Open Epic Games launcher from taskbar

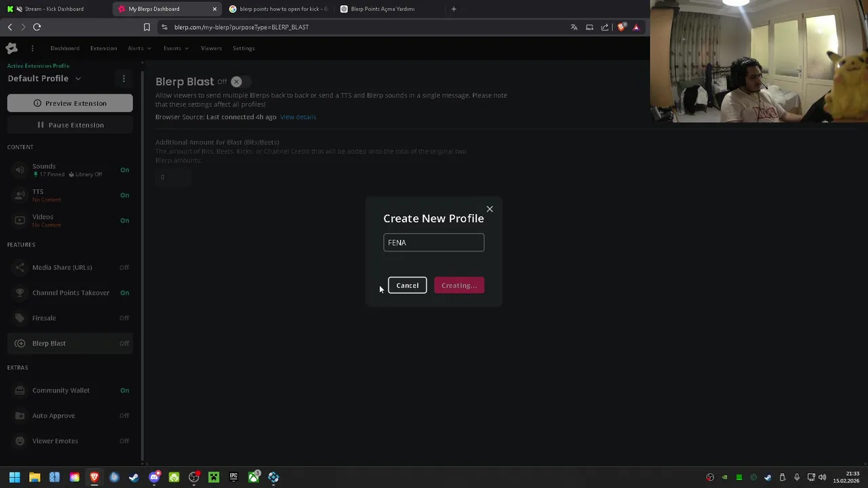(x=233, y=477)
